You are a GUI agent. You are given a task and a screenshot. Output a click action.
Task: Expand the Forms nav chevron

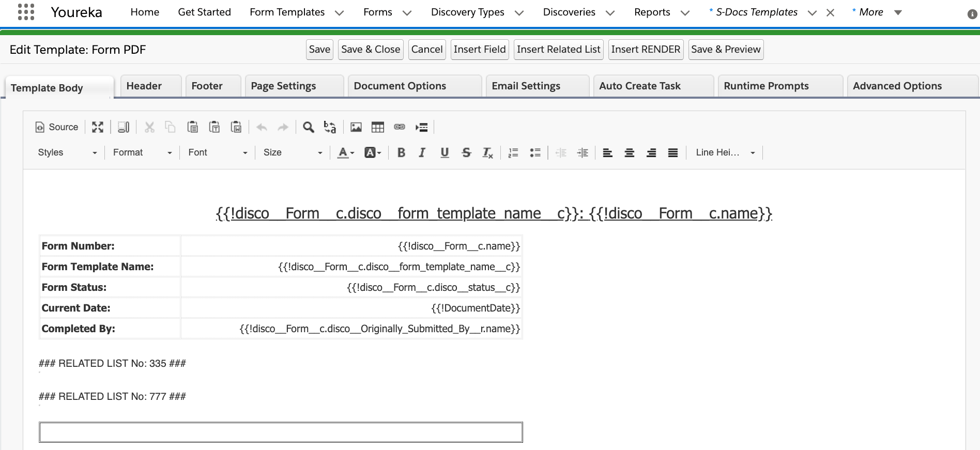pos(407,13)
